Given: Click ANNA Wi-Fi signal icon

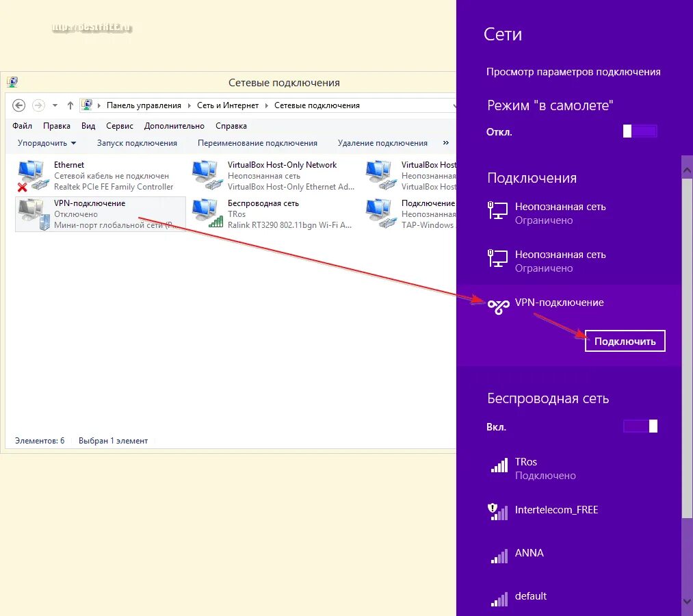Looking at the screenshot, I should tap(499, 556).
